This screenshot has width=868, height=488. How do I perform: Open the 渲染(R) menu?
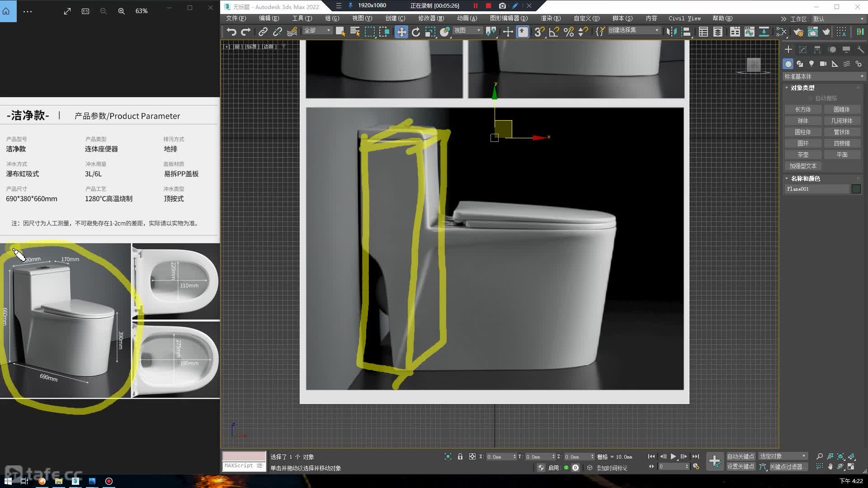pyautogui.click(x=550, y=19)
